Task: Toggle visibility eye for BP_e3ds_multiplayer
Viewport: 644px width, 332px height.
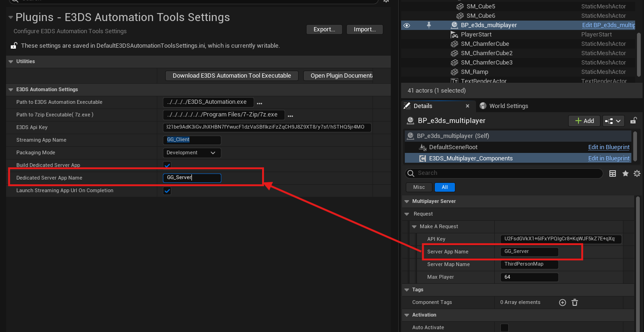Action: point(407,25)
